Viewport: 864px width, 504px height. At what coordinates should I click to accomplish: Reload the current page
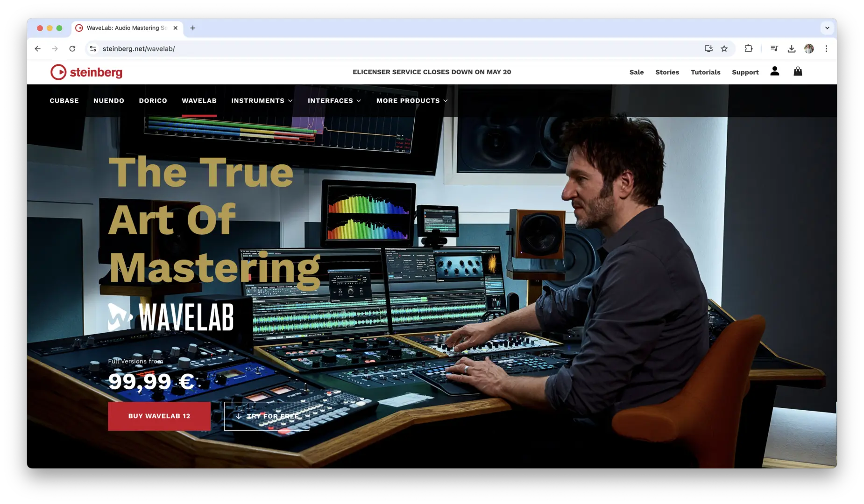pyautogui.click(x=72, y=49)
